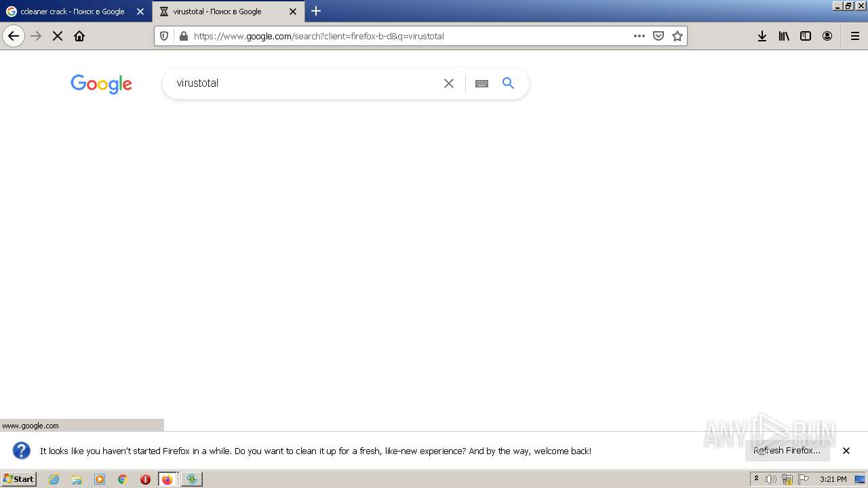Image resolution: width=868 pixels, height=488 pixels.
Task: Close the ccleaner crack tab
Action: 140,12
